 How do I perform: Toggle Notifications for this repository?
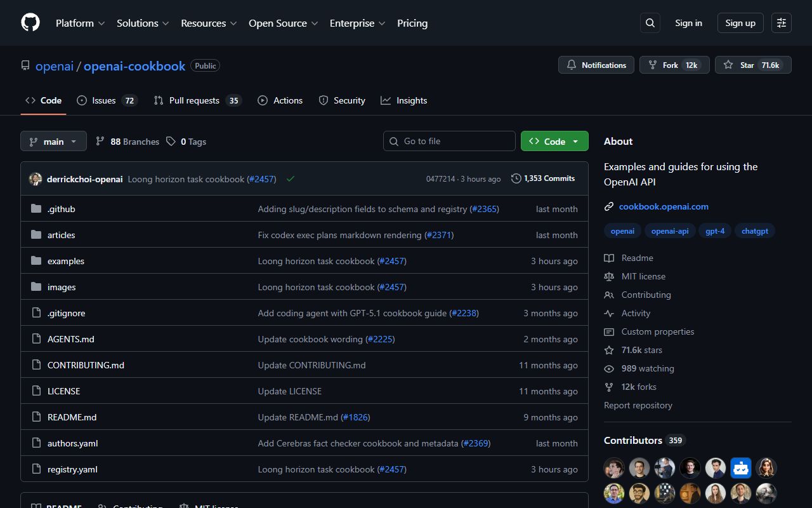[596, 64]
